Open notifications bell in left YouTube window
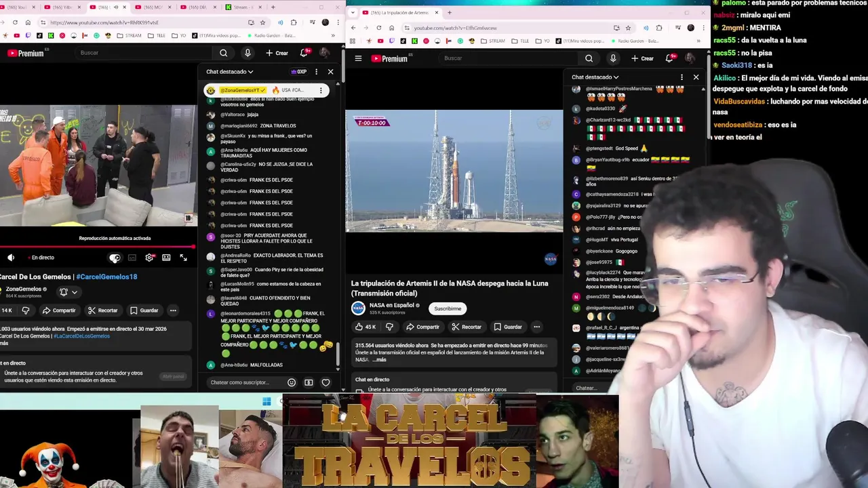868x488 pixels. click(305, 53)
